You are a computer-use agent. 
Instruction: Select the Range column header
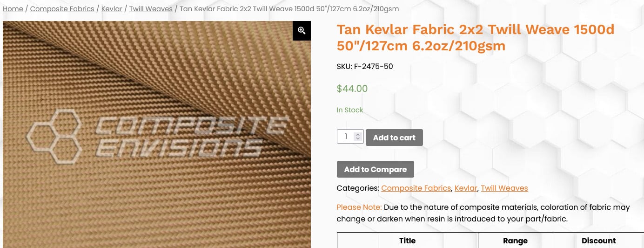coord(515,241)
